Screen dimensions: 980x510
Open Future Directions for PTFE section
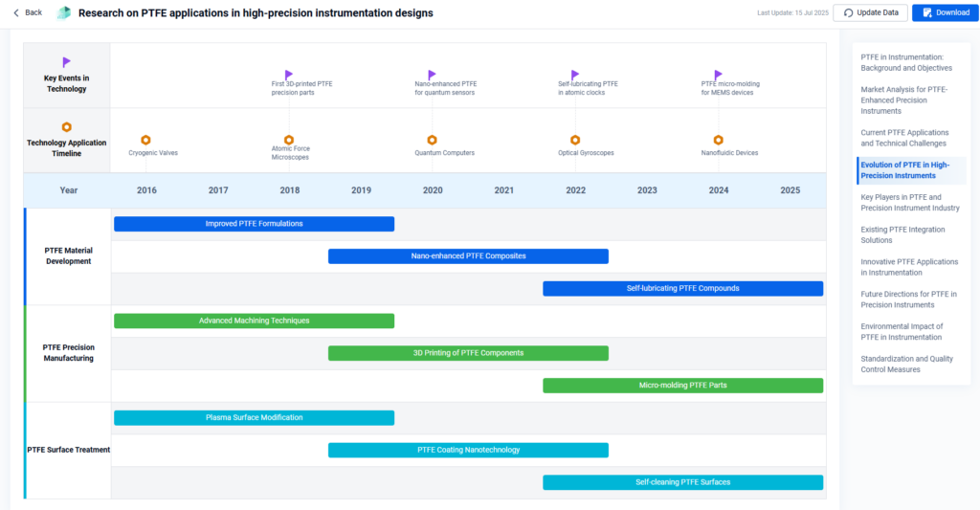908,299
